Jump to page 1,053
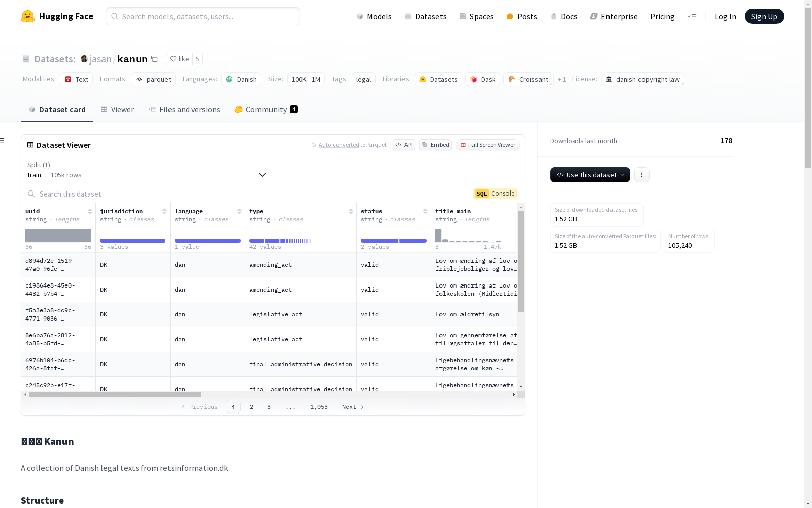The height and width of the screenshot is (508, 812). pos(319,407)
